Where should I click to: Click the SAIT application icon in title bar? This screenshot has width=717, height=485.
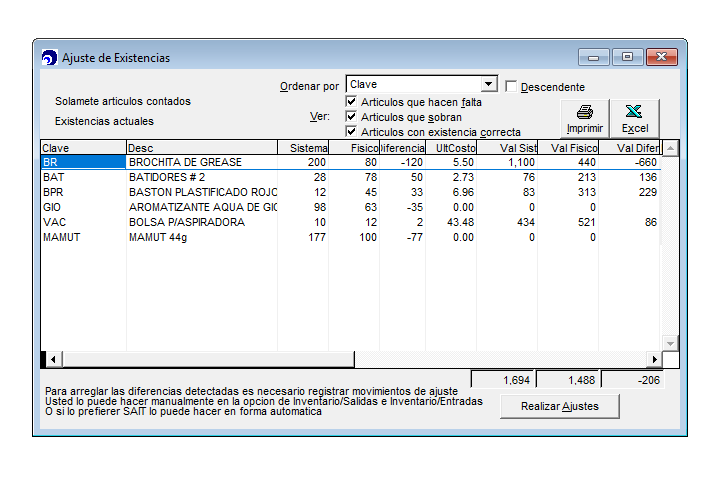click(x=49, y=58)
